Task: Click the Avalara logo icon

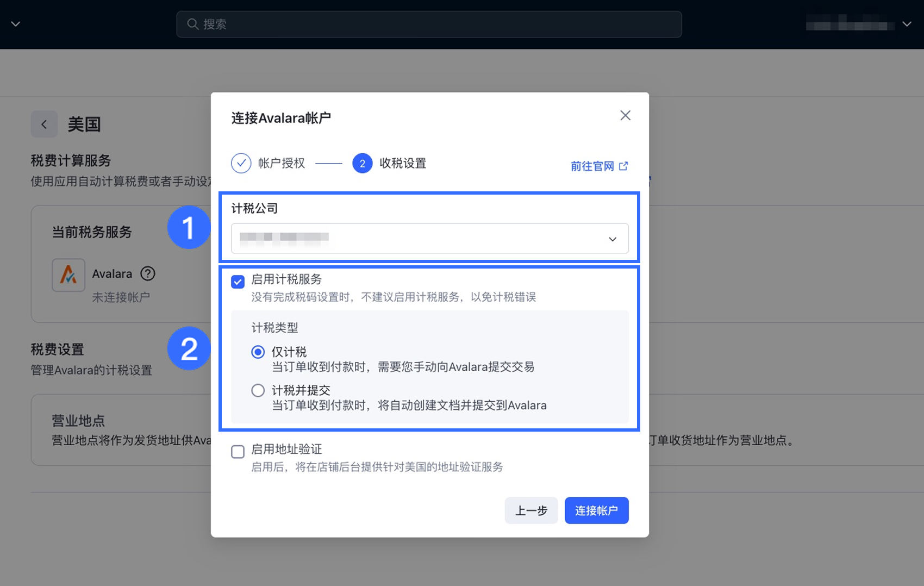Action: [x=68, y=275]
